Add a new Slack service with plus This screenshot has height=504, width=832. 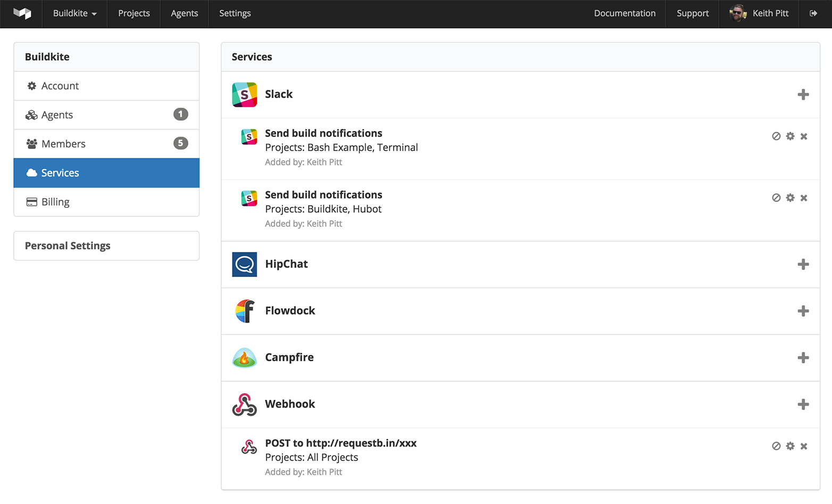tap(803, 95)
